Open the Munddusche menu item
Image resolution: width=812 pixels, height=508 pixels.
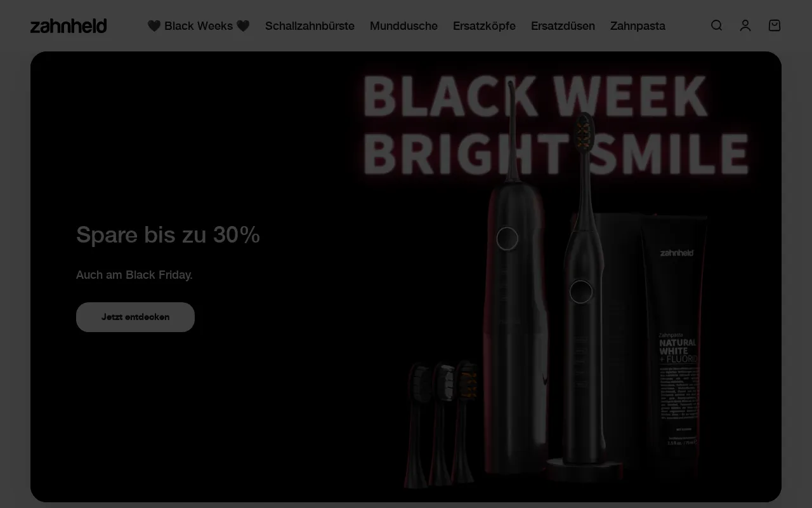(x=403, y=26)
